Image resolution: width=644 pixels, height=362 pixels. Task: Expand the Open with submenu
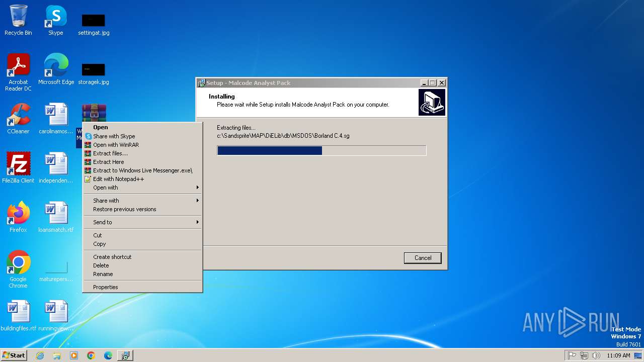click(x=142, y=188)
